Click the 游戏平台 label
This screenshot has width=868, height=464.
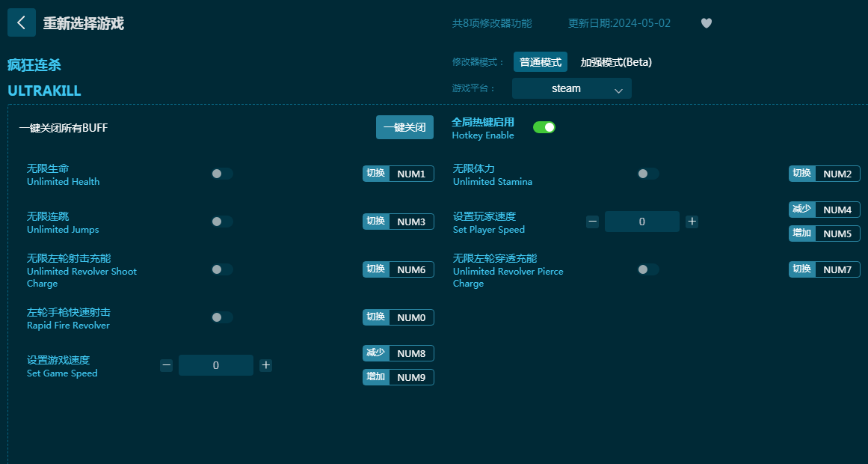point(474,88)
